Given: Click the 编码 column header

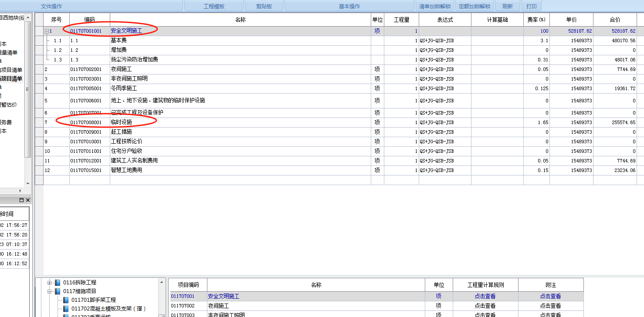Looking at the screenshot, I should [89, 20].
